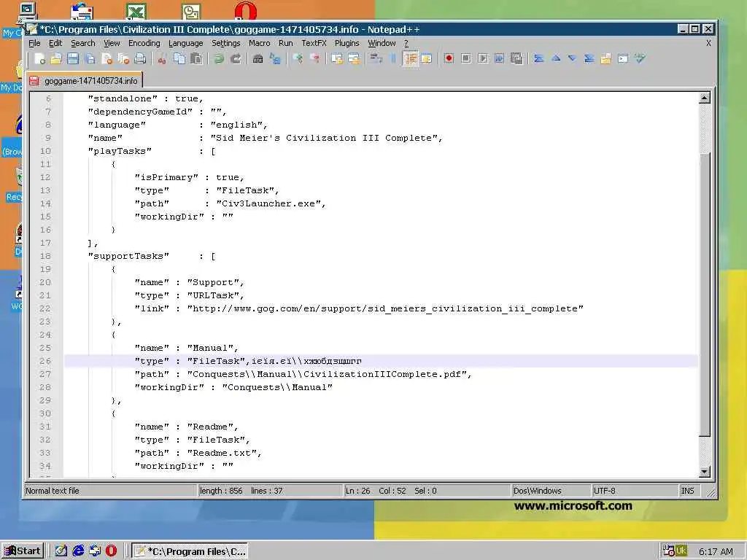
Task: Toggle the indent guide toolbar button
Action: point(410,58)
